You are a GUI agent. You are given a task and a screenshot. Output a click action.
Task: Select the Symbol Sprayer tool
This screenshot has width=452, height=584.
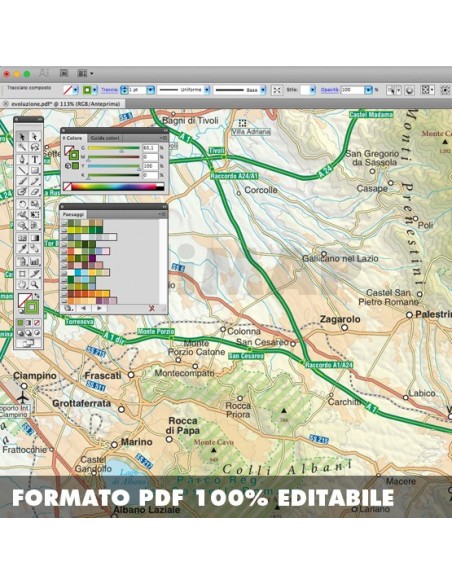[22, 261]
